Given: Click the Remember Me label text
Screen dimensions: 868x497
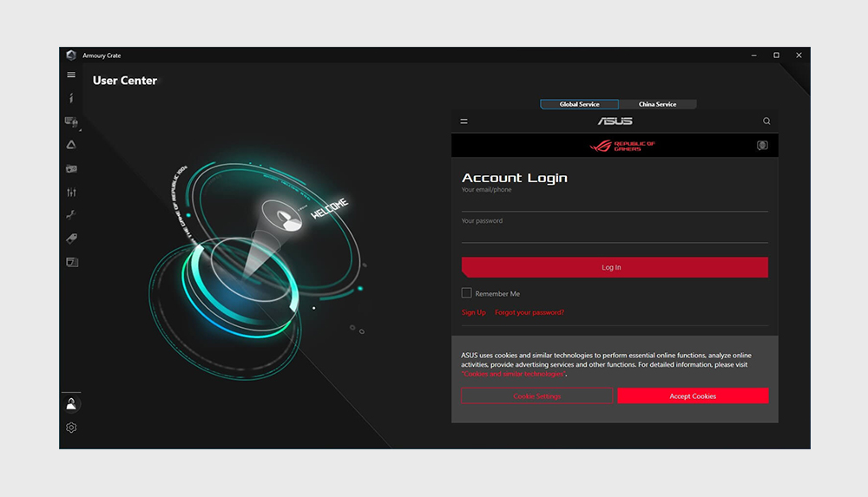Looking at the screenshot, I should coord(497,294).
